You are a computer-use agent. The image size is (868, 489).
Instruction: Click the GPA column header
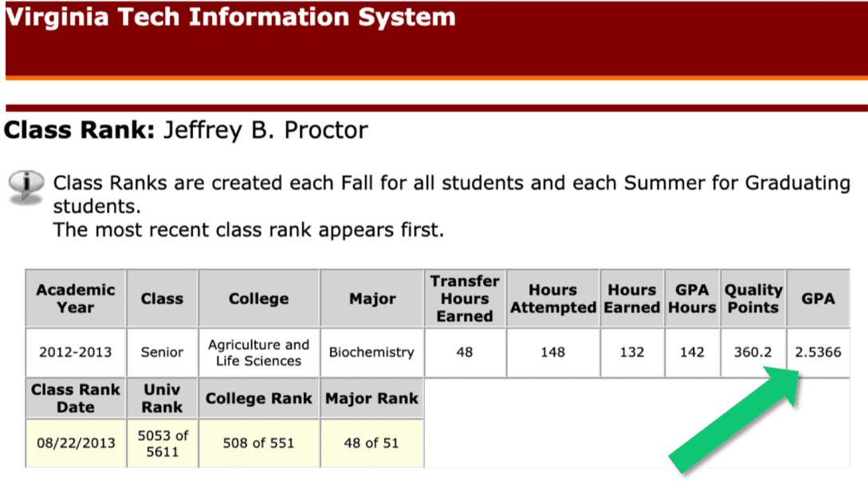point(818,299)
